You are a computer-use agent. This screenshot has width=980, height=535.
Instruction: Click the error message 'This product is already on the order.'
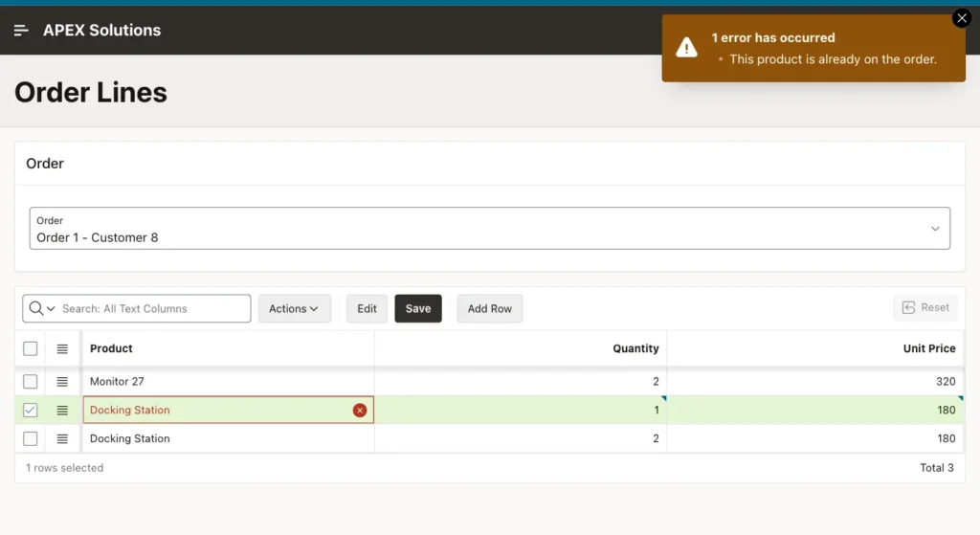click(833, 59)
